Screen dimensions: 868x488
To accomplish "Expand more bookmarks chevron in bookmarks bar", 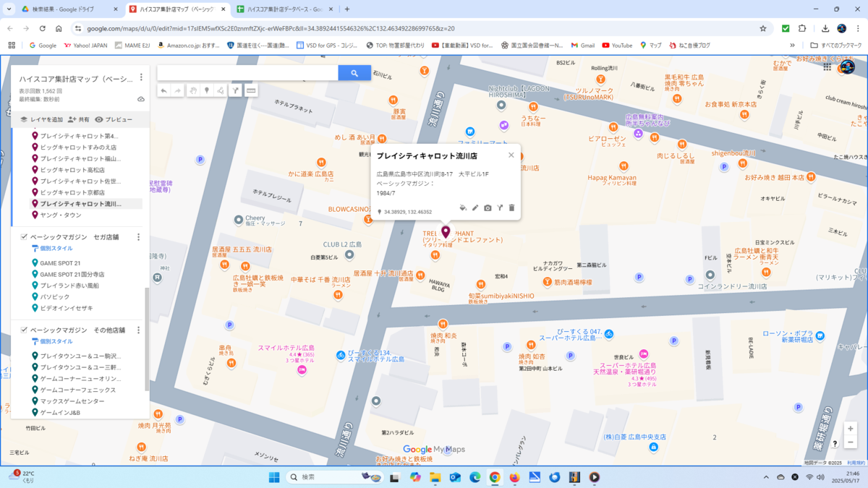I will pos(793,45).
